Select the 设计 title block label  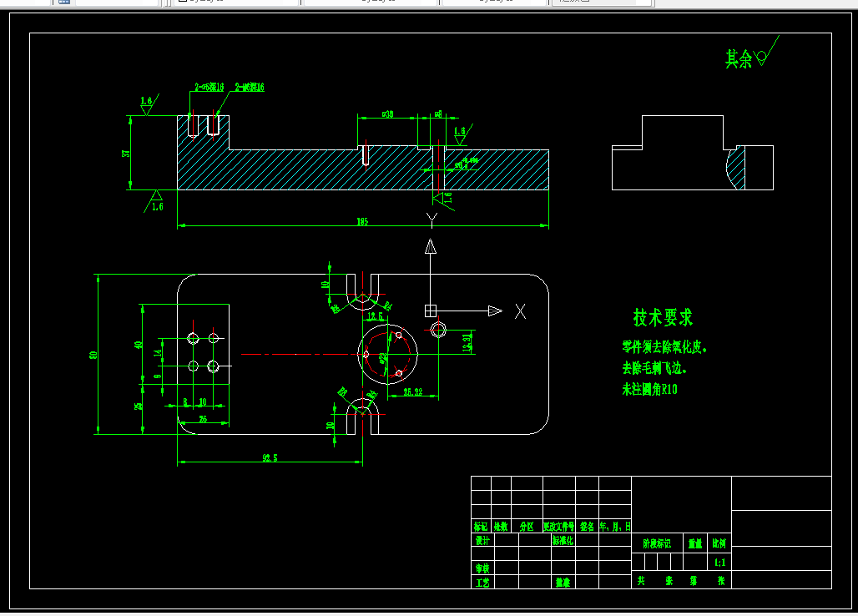click(482, 541)
